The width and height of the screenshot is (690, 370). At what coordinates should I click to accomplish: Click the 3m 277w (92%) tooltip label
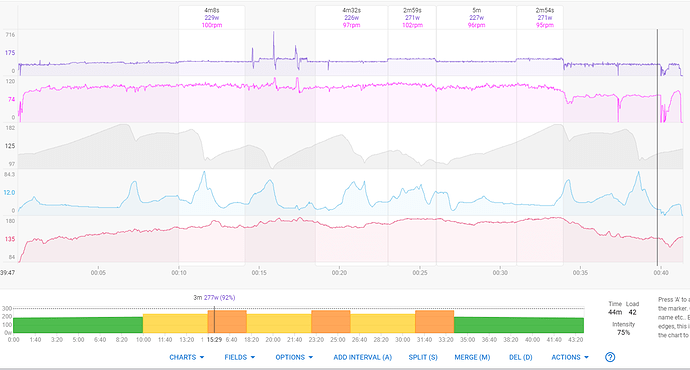coord(214,298)
